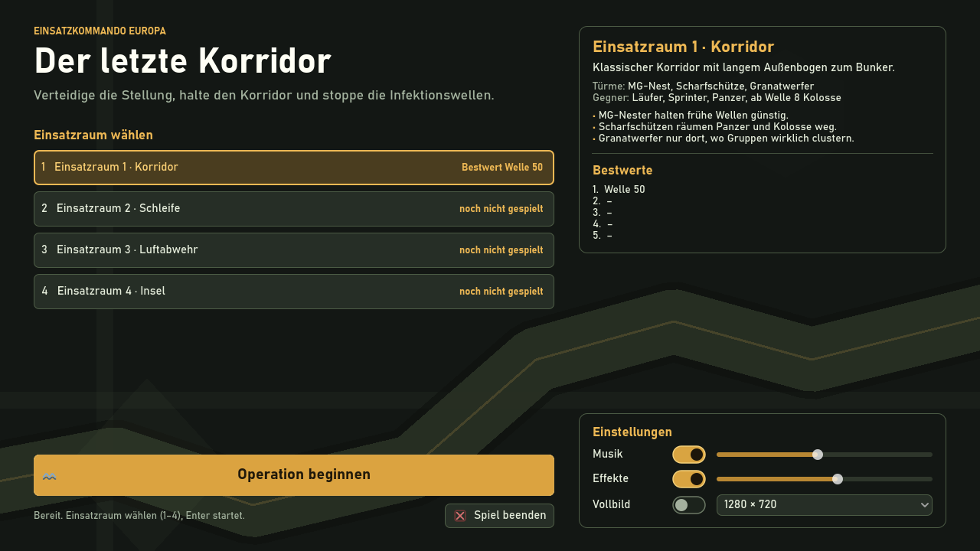Click the tip about Granatwerfer clustering
Screen dimensions: 980x551
pyautogui.click(x=724, y=139)
